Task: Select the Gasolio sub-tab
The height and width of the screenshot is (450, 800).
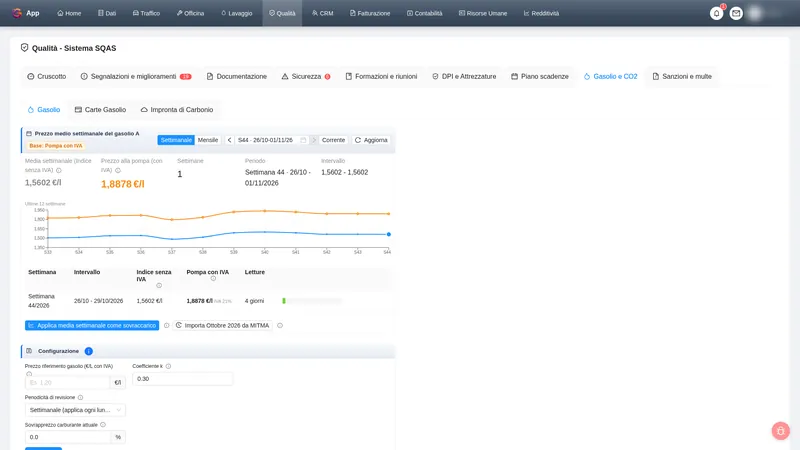Action: click(43, 110)
